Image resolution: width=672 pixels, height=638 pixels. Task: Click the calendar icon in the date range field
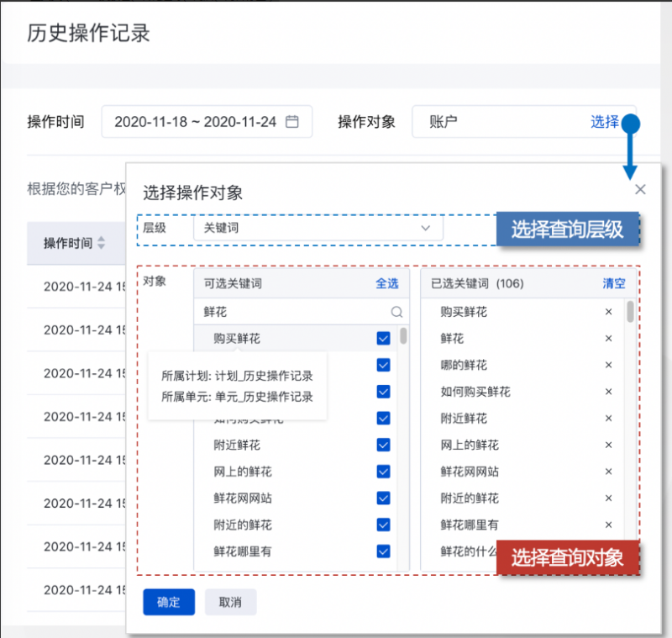[x=290, y=122]
